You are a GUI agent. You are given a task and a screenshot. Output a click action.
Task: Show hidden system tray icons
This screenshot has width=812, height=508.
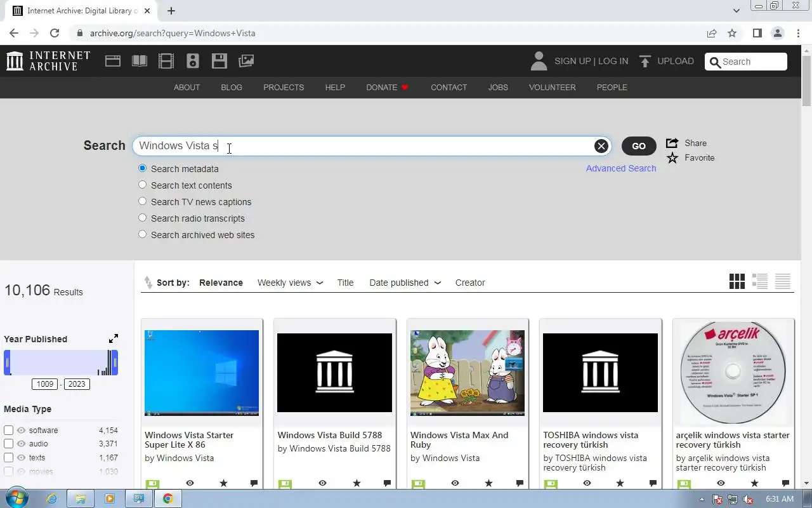click(x=702, y=499)
